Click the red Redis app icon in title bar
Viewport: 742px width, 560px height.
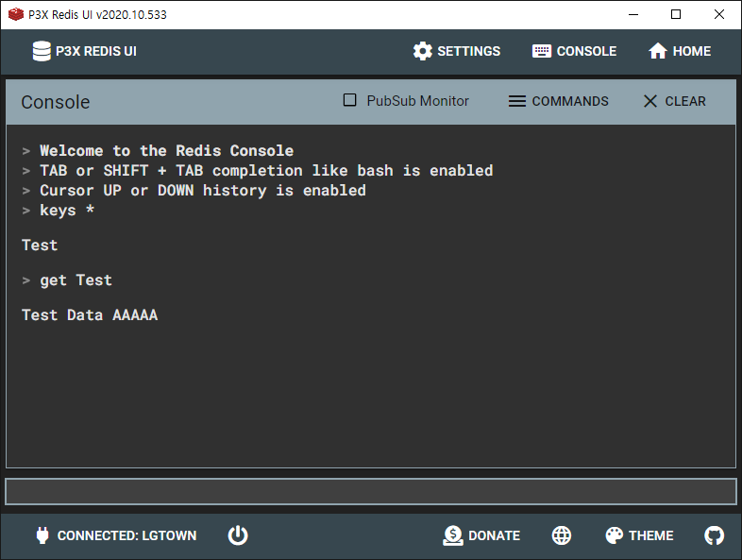(x=16, y=14)
